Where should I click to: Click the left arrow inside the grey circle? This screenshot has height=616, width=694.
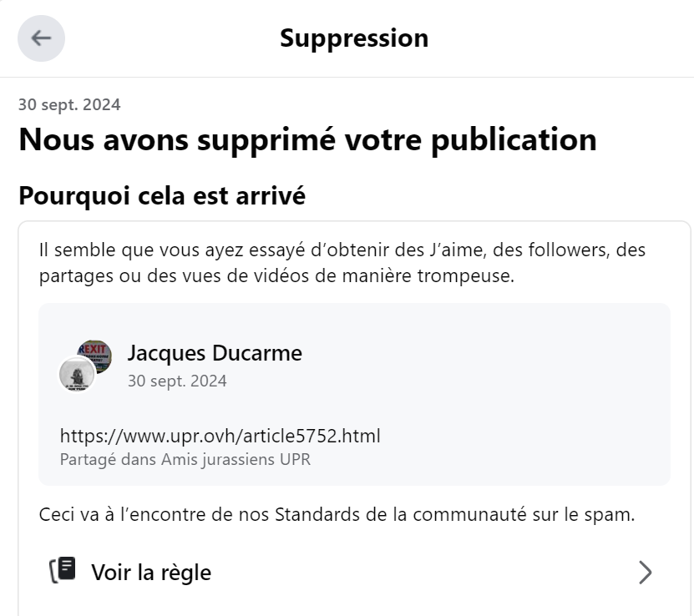[x=41, y=38]
